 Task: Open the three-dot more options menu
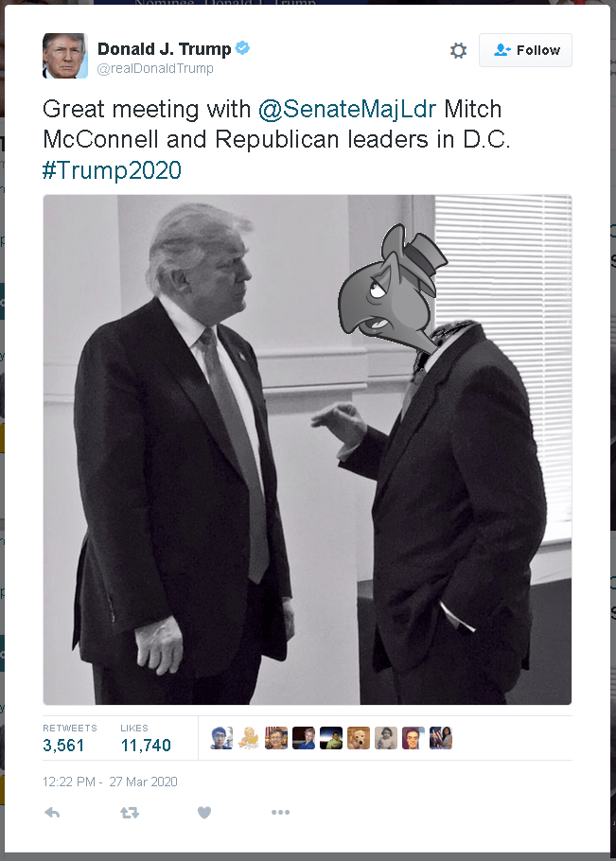coord(280,812)
